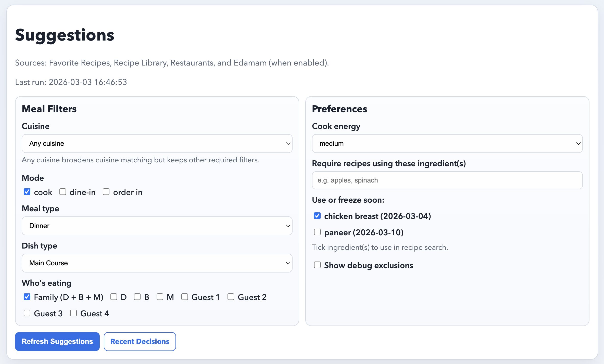Check the D person checkbox
The width and height of the screenshot is (604, 364).
click(114, 297)
